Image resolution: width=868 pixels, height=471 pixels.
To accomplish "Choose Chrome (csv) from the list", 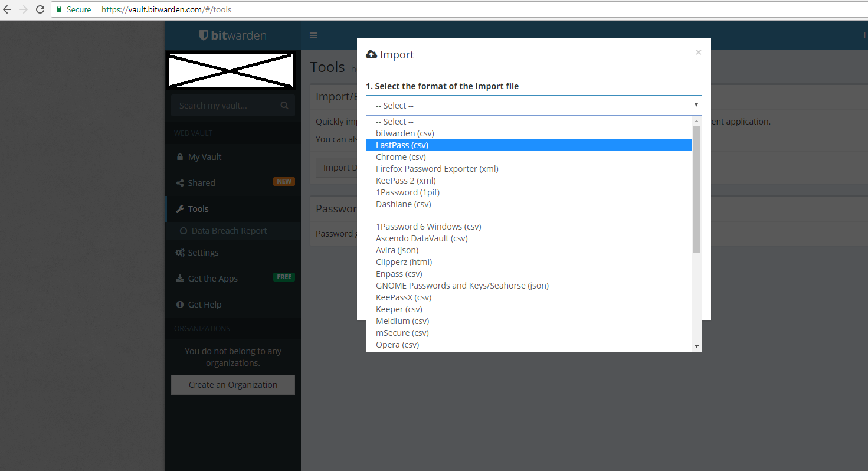I will (x=529, y=157).
